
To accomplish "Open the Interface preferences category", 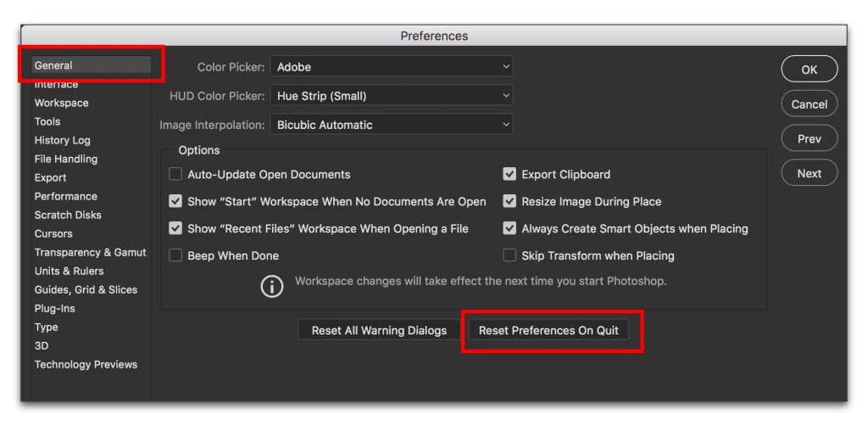I will 56,84.
